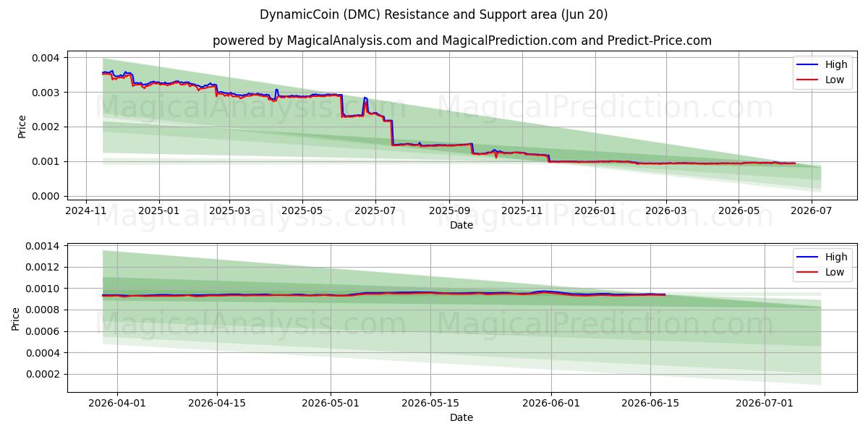
Task: Click the 2026-06-15 date tick label
Action: (x=650, y=403)
